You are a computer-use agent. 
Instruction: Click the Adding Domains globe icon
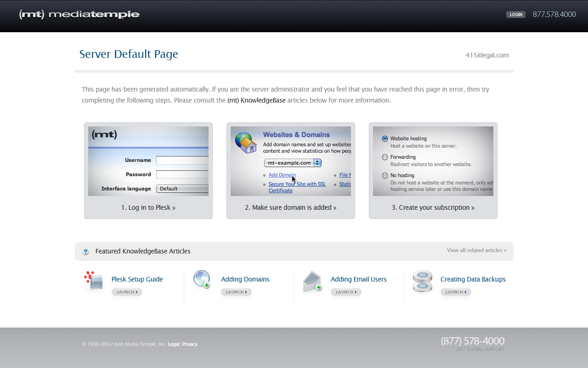point(202,280)
